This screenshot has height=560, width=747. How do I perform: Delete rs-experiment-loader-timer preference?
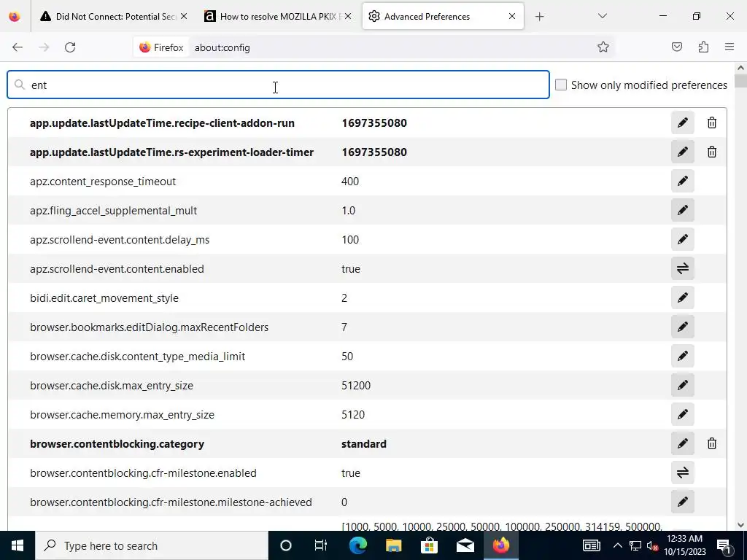click(x=711, y=152)
